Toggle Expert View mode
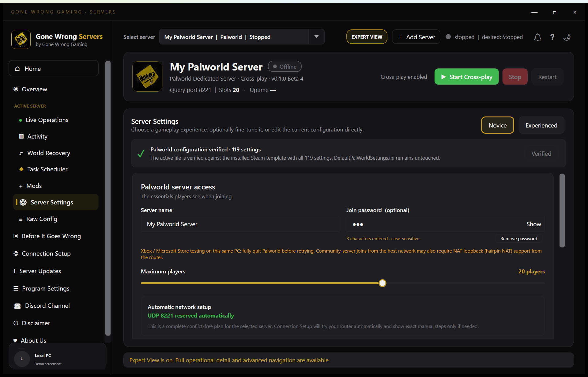This screenshot has width=588, height=377. (367, 37)
